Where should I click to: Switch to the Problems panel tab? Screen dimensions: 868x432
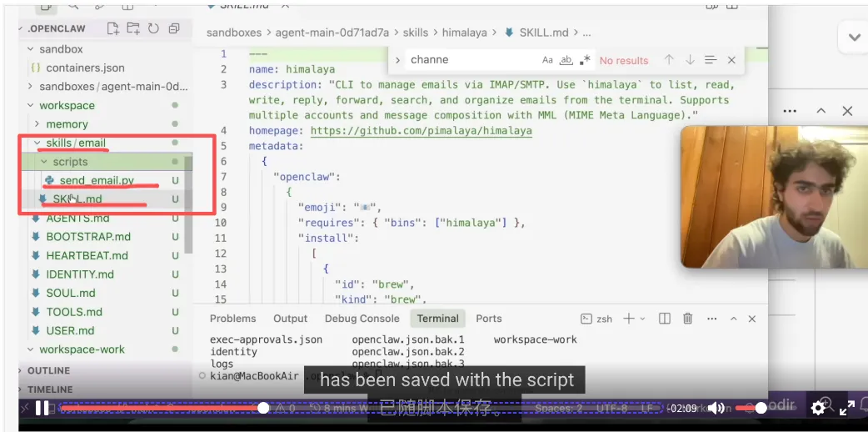click(232, 319)
